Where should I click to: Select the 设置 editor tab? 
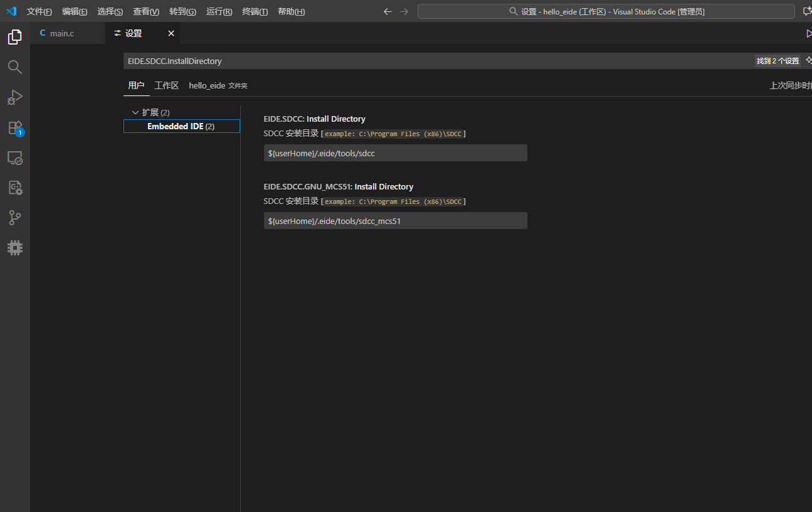(x=142, y=33)
